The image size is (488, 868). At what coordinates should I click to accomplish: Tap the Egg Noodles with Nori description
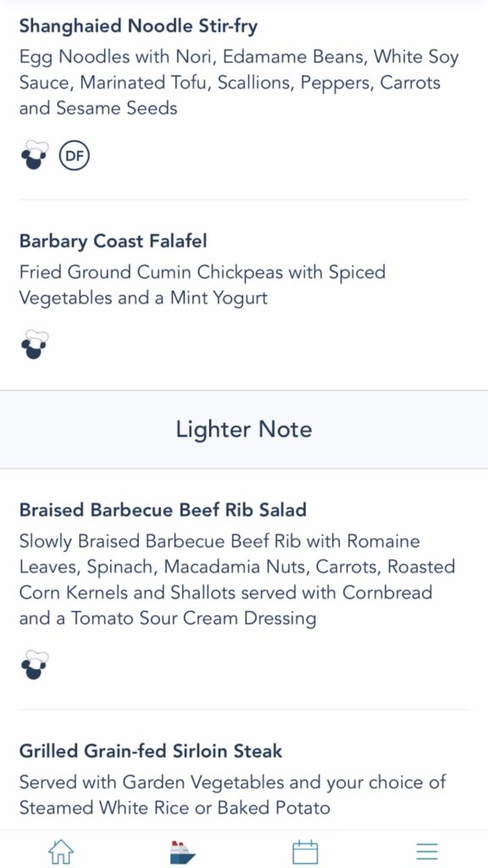[x=239, y=82]
